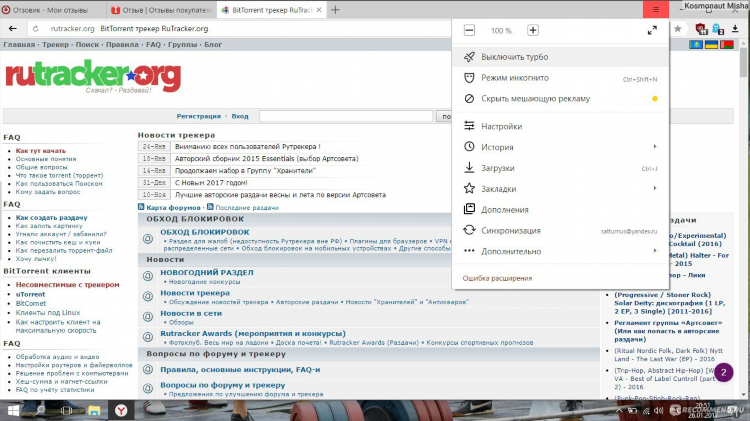Reload the page with refresh icon
This screenshot has width=750, height=421.
(35, 29)
